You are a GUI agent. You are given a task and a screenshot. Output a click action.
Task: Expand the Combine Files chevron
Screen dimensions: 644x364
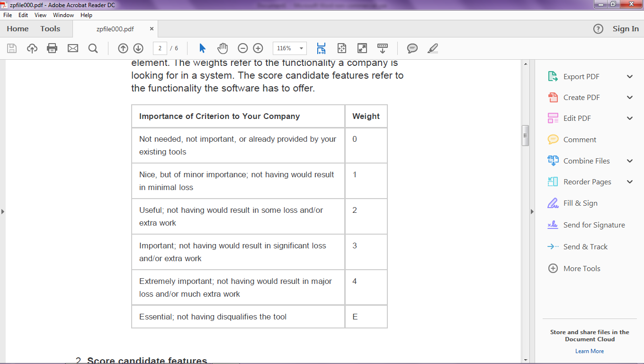point(630,161)
